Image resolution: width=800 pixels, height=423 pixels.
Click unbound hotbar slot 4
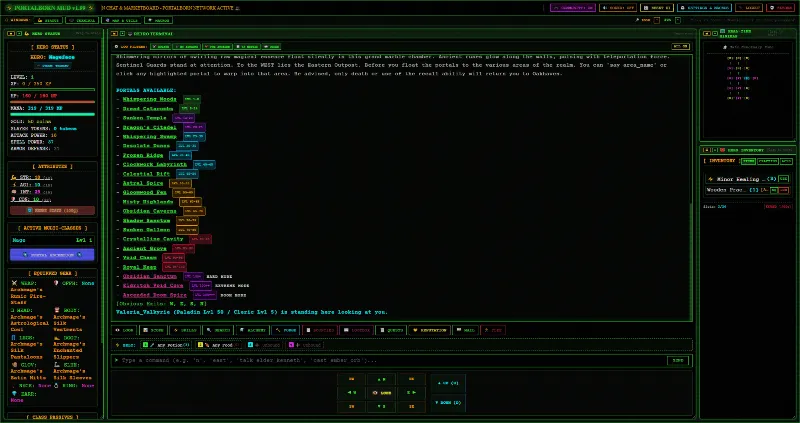[x=305, y=345]
